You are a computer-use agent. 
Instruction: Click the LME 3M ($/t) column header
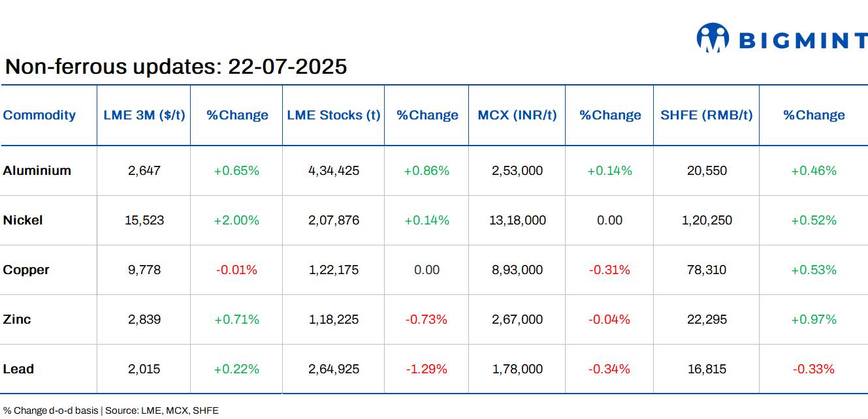pyautogui.click(x=144, y=115)
